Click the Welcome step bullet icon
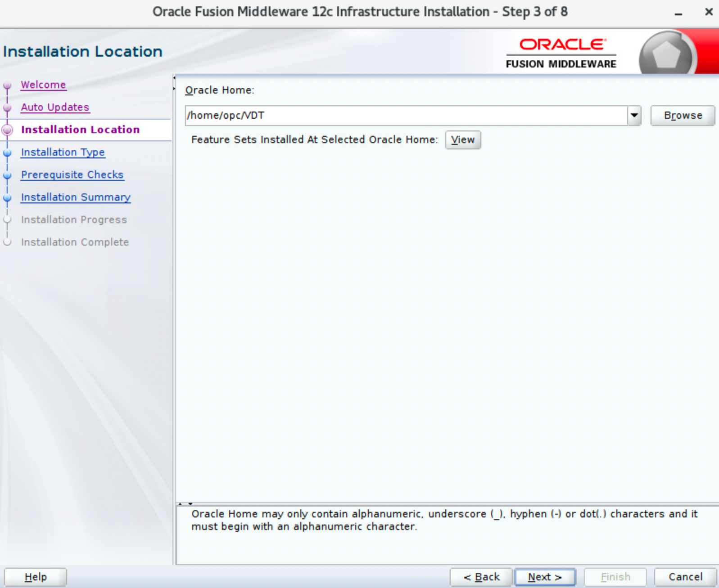719x588 pixels. [7, 85]
